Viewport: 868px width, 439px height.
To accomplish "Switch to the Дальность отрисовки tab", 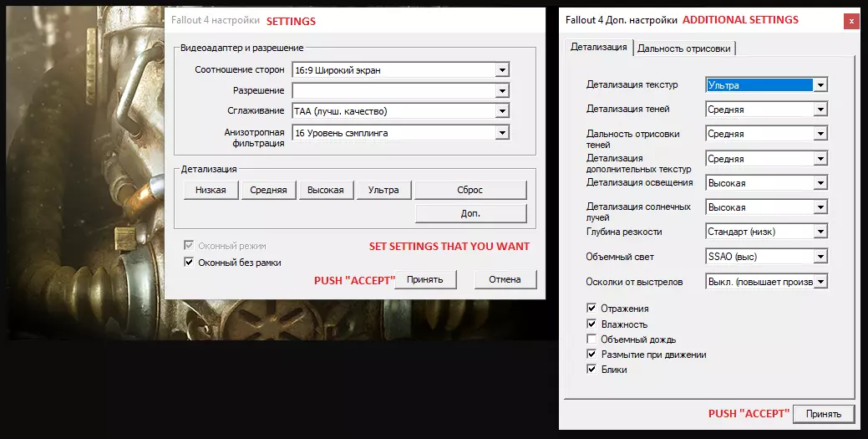I will click(684, 48).
